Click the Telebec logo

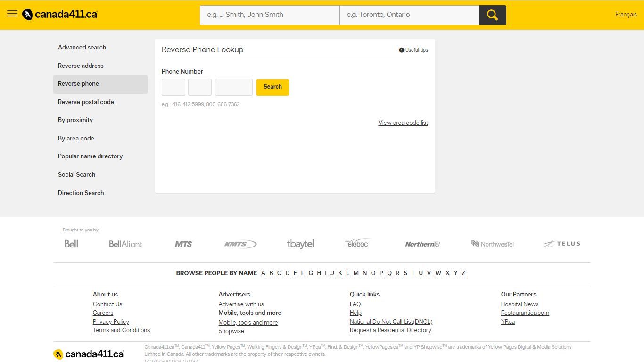pos(358,243)
